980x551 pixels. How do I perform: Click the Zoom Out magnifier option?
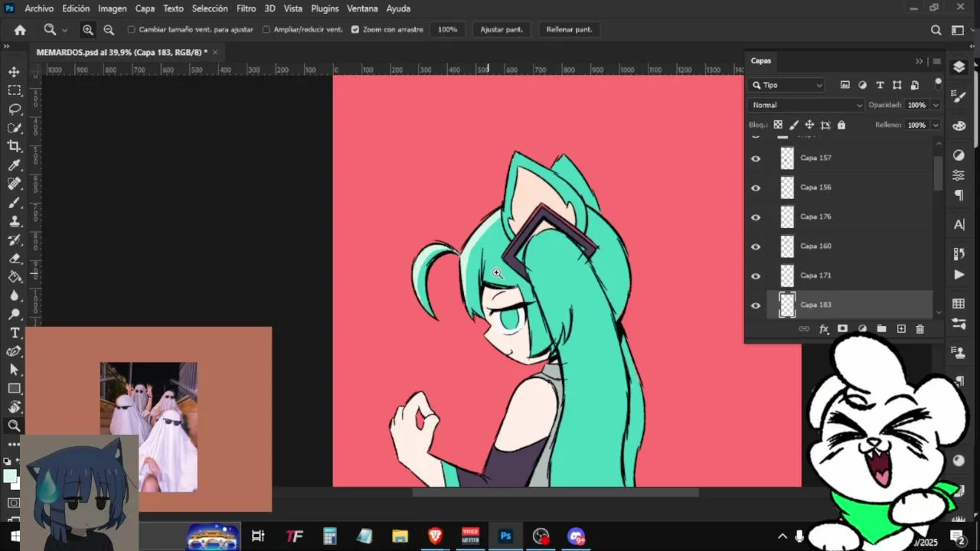[x=109, y=30]
